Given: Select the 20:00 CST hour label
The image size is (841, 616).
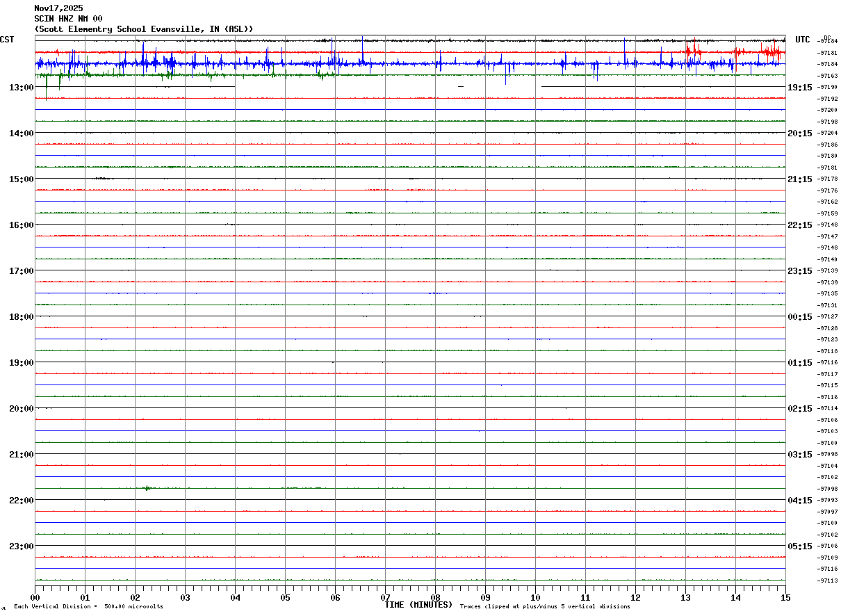Looking at the screenshot, I should point(22,409).
